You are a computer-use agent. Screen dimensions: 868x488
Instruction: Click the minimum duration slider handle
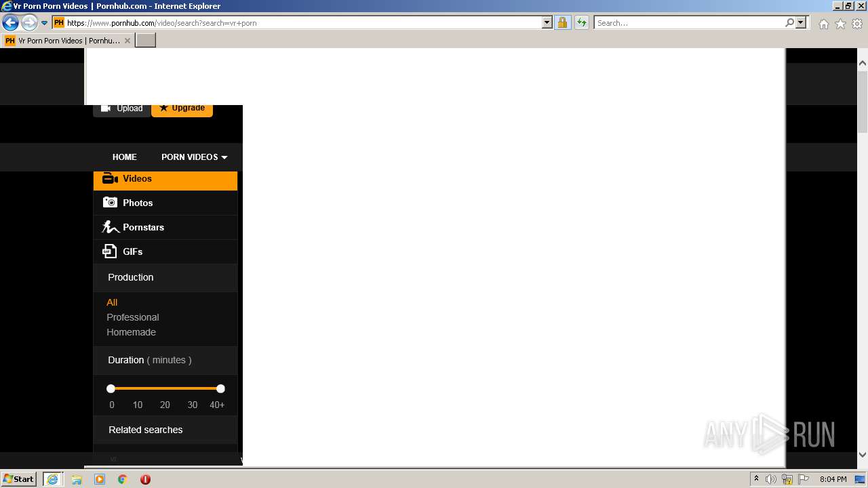111,389
